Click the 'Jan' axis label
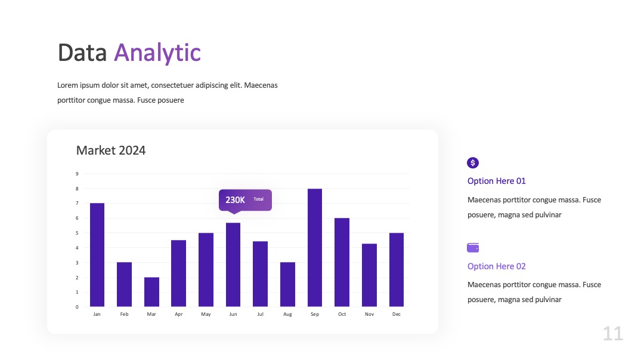Image resolution: width=644 pixels, height=363 pixels. pyautogui.click(x=97, y=314)
